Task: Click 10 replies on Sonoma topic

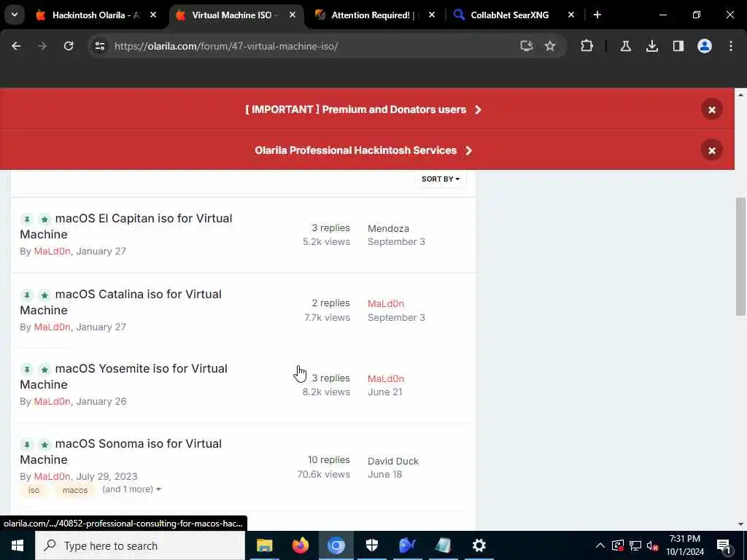Action: [x=329, y=460]
